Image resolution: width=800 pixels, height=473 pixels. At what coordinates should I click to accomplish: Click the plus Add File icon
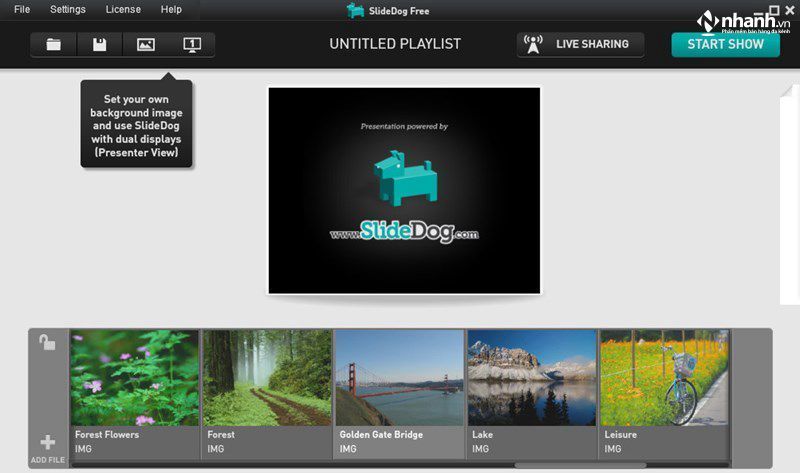pos(47,442)
